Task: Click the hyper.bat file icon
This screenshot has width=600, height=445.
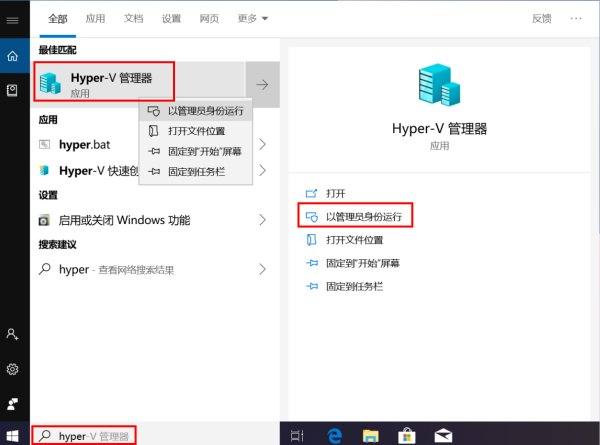Action: point(44,145)
